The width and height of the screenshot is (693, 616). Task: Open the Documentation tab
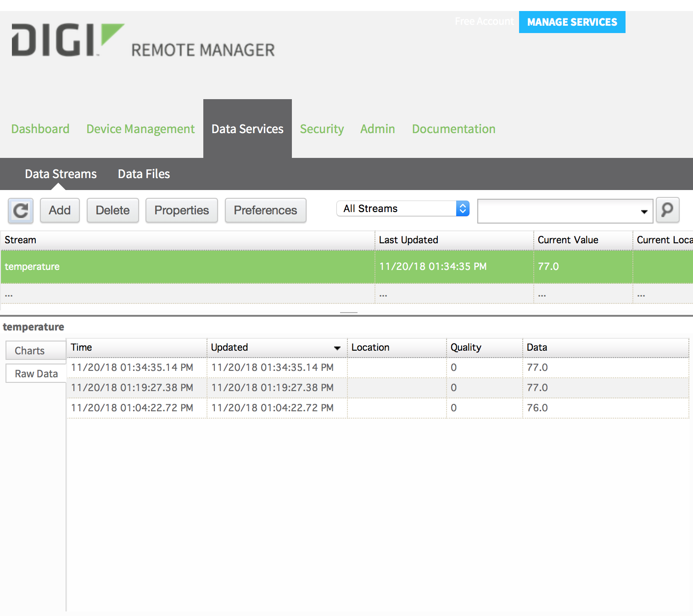[453, 129]
